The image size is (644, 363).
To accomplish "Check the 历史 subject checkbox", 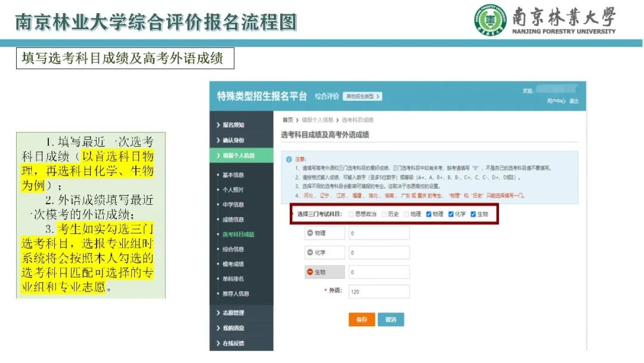I will pos(384,214).
